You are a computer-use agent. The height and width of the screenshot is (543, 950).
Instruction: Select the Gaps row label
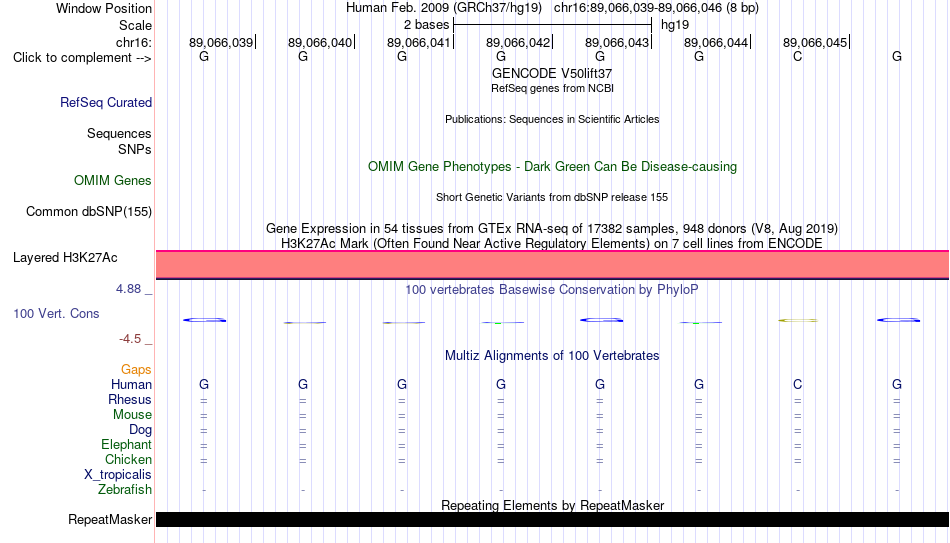coord(136,369)
